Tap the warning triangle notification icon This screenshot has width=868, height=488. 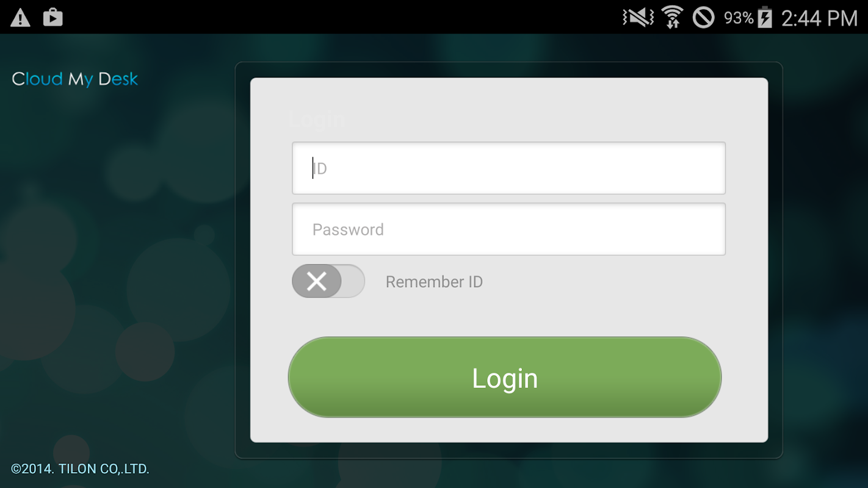tap(20, 18)
